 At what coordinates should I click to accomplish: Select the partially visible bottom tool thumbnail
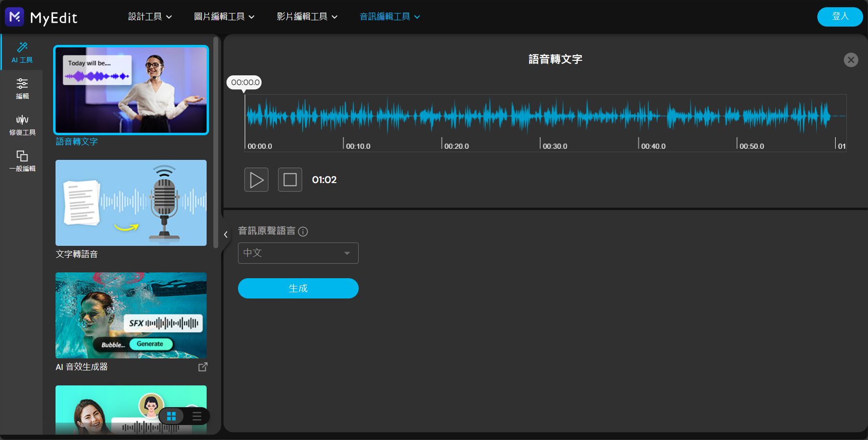[131, 410]
